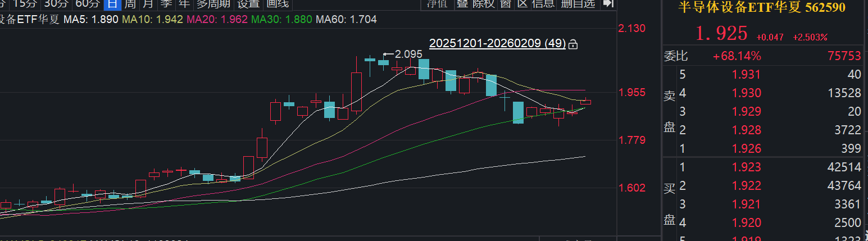This screenshot has height=241, width=868.
Task: Click the MA20 indicator value label
Action: [x=216, y=20]
